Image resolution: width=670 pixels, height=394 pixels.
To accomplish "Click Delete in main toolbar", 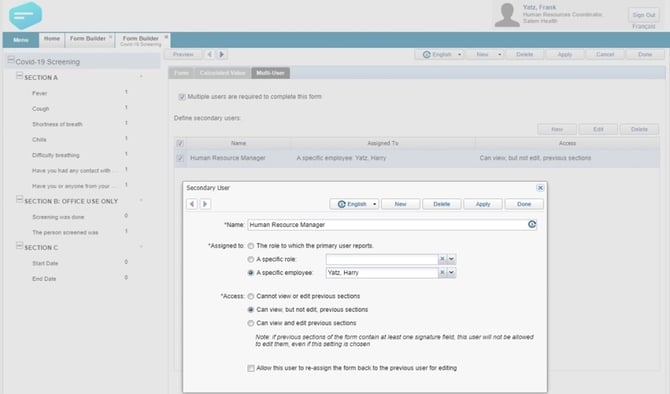I will [x=524, y=55].
